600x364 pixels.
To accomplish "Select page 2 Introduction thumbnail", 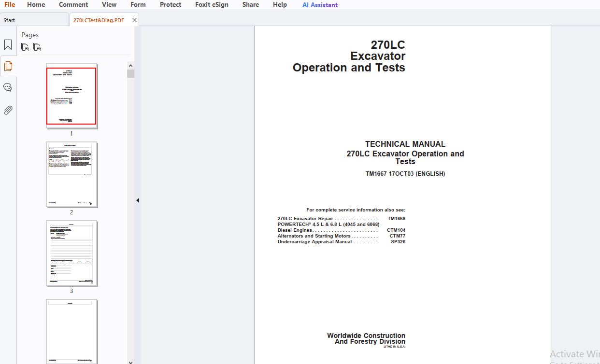I will click(x=71, y=174).
